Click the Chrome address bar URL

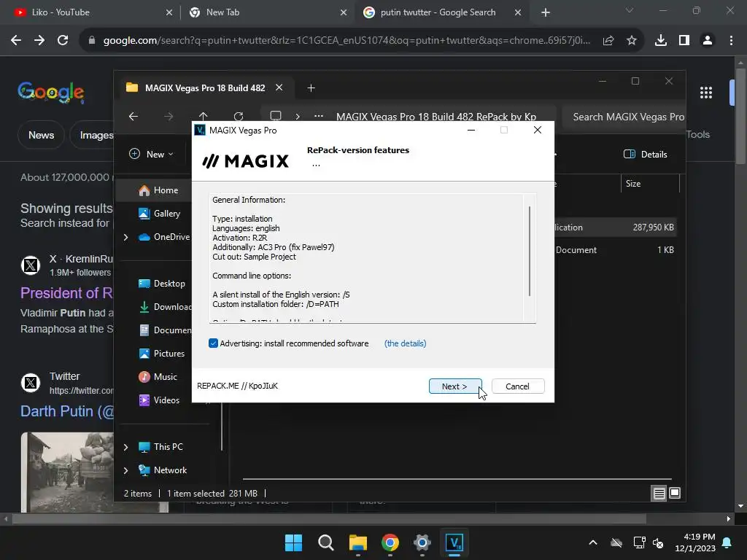point(347,41)
